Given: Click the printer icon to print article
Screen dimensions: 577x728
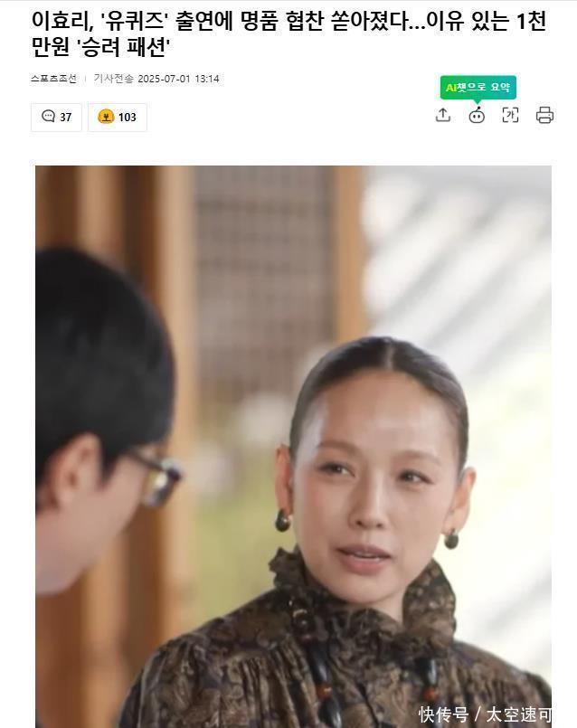Looking at the screenshot, I should tap(544, 115).
